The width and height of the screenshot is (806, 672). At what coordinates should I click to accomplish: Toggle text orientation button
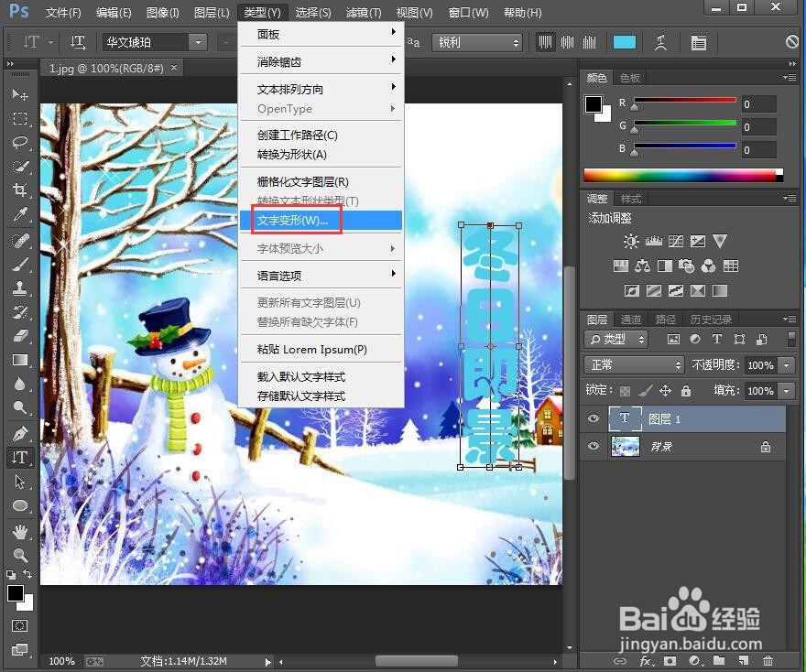point(78,42)
